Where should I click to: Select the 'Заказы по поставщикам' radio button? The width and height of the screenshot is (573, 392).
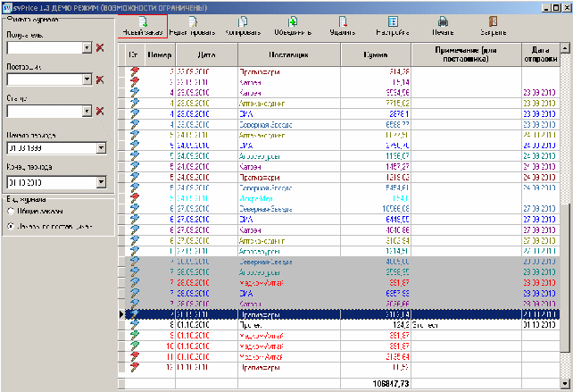click(x=11, y=227)
